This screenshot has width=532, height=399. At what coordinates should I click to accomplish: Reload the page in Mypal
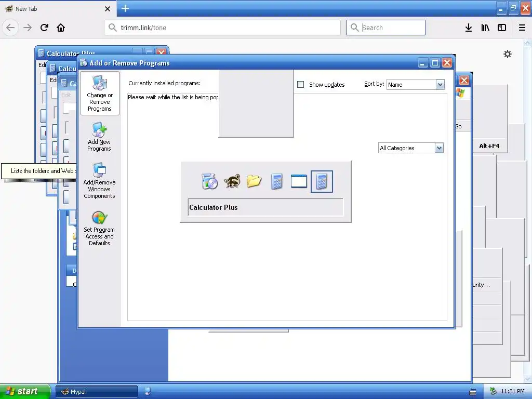pyautogui.click(x=44, y=28)
